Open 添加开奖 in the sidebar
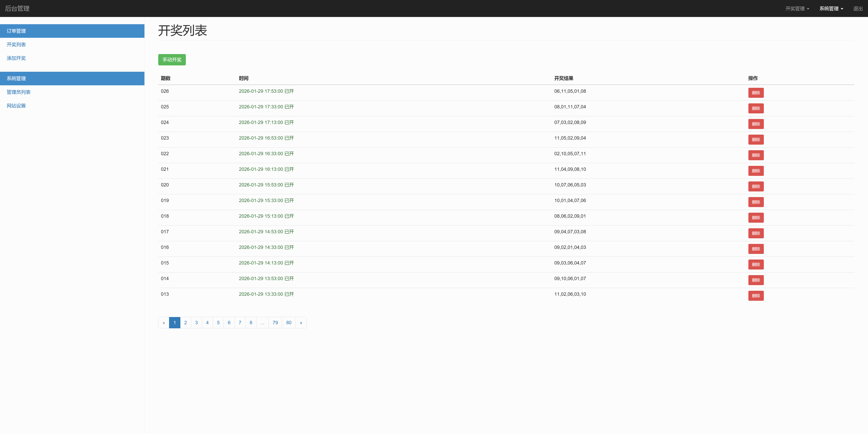868x434 pixels. pyautogui.click(x=16, y=58)
